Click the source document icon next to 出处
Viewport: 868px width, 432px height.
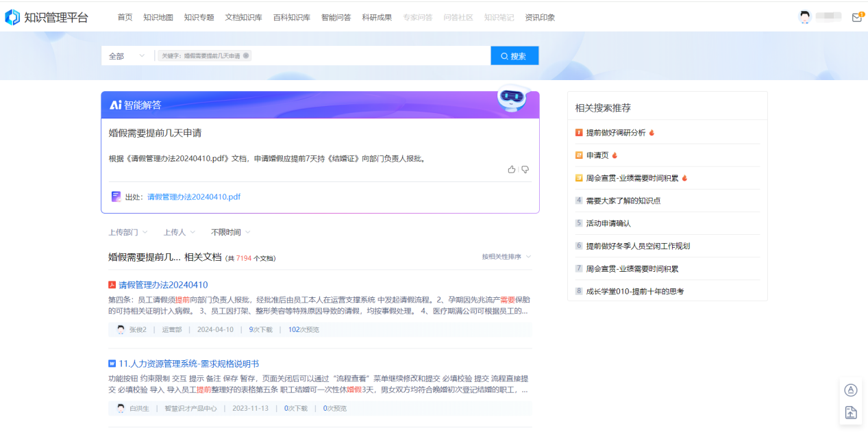(115, 197)
